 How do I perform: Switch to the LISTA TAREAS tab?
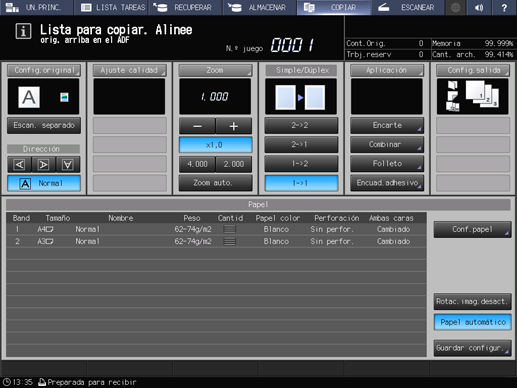[111, 7]
